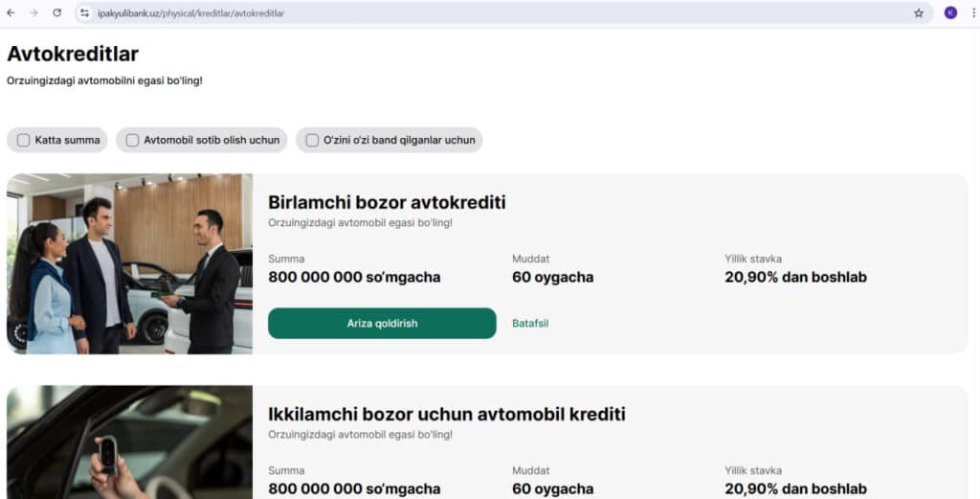Viewport: 980px width, 499px height.
Task: Open Batafsil link for Birlamchi bozor
Action: [530, 324]
